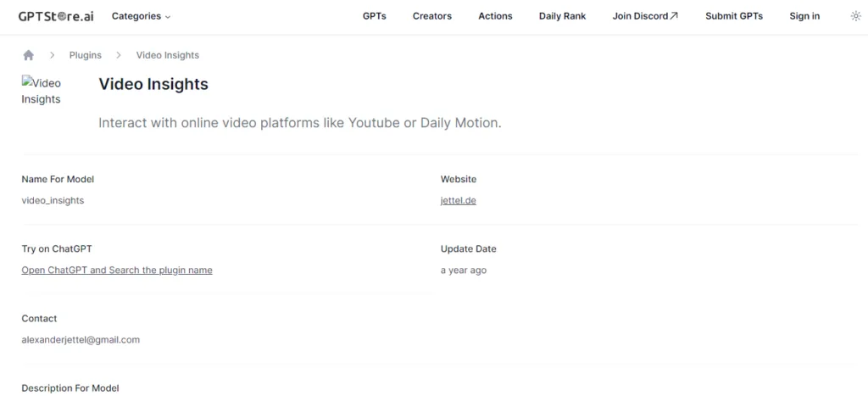Select the Video Insights breadcrumb
This screenshot has width=868, height=396.
pyautogui.click(x=168, y=55)
